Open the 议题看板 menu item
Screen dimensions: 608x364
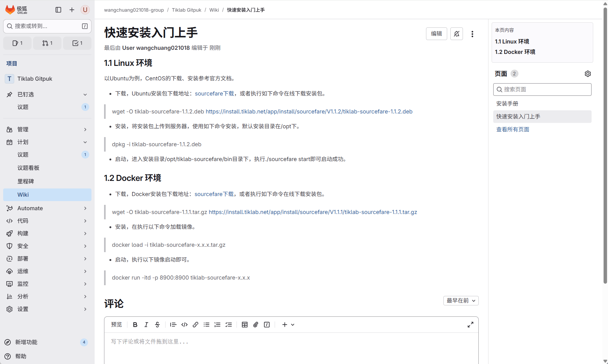pos(28,168)
